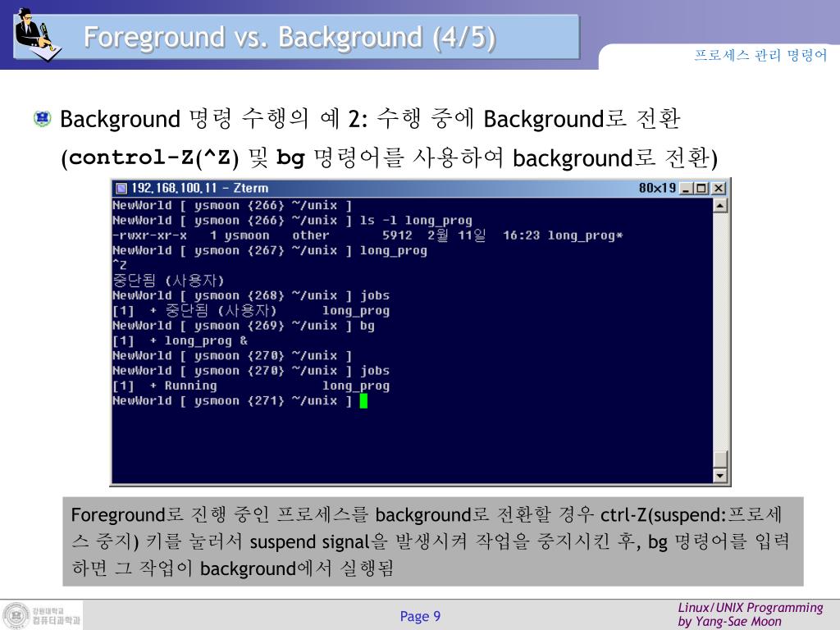The image size is (840, 630).
Task: Click the terminal scrollbar up arrow
Action: pyautogui.click(x=720, y=206)
